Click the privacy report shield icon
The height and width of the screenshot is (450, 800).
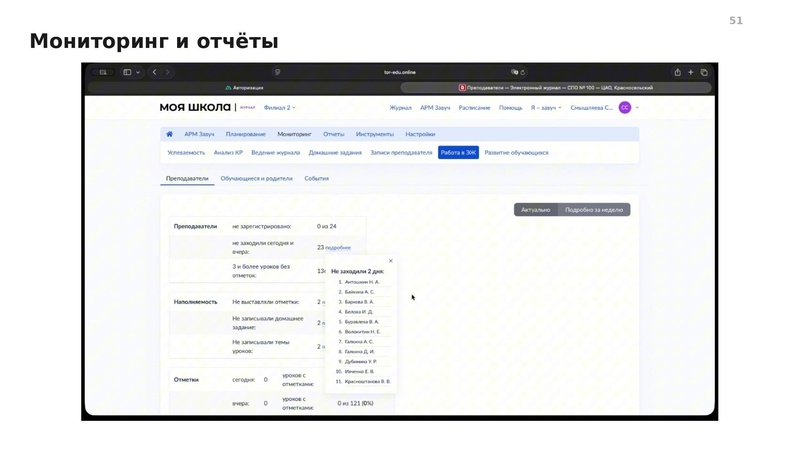point(278,72)
